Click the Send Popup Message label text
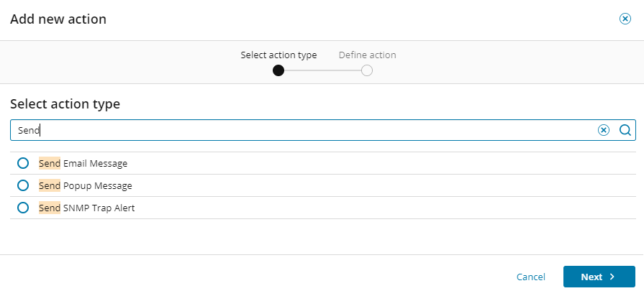The height and width of the screenshot is (296, 644). tap(86, 185)
